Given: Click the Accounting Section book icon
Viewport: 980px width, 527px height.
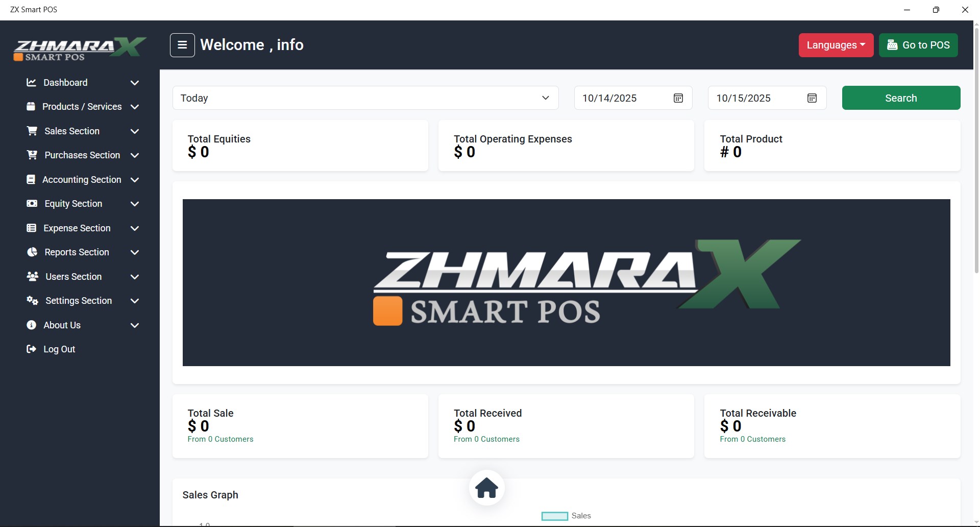Looking at the screenshot, I should coord(31,179).
